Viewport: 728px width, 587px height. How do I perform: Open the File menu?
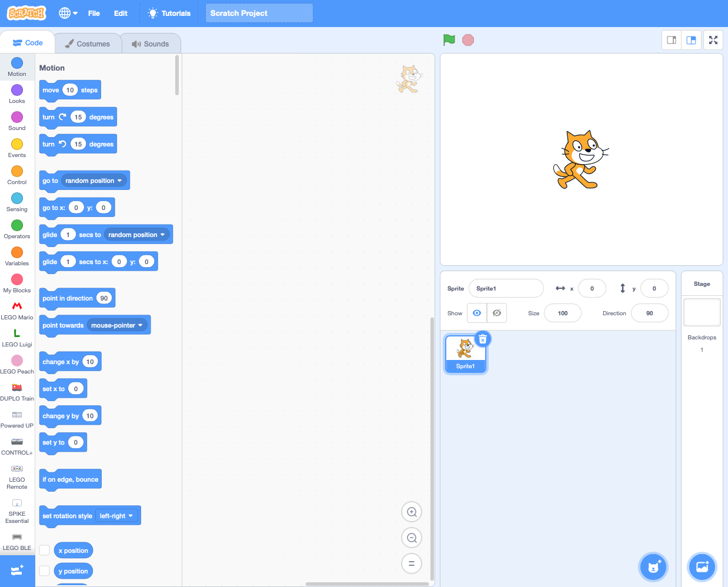pos(93,13)
